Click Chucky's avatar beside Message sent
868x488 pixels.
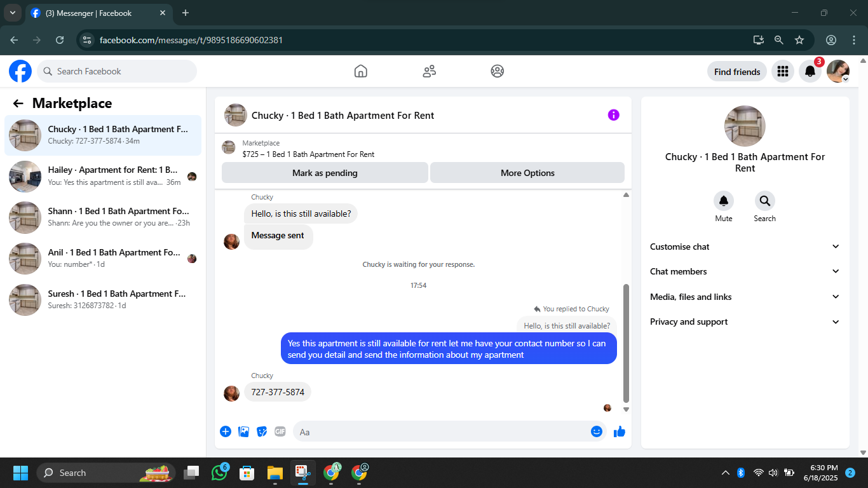click(x=232, y=241)
